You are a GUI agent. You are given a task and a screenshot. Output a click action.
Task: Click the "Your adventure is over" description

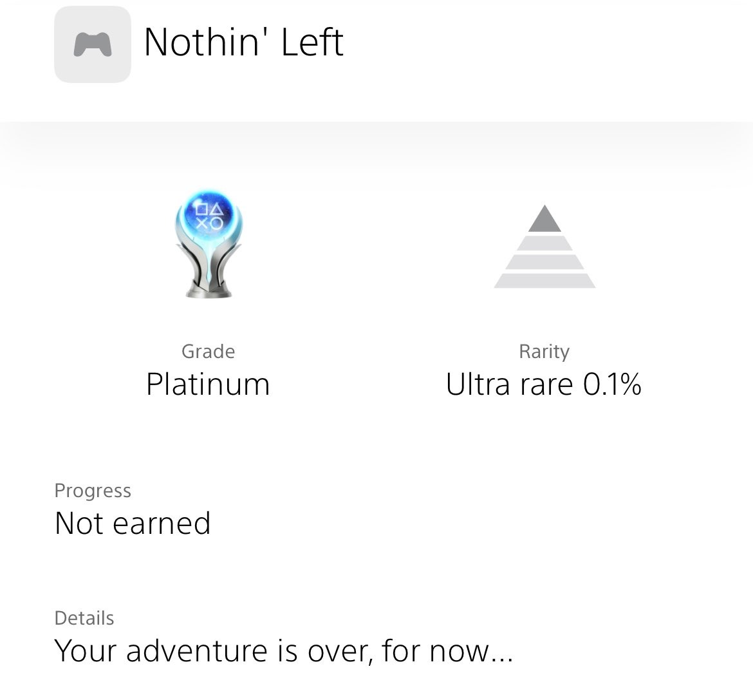point(283,650)
